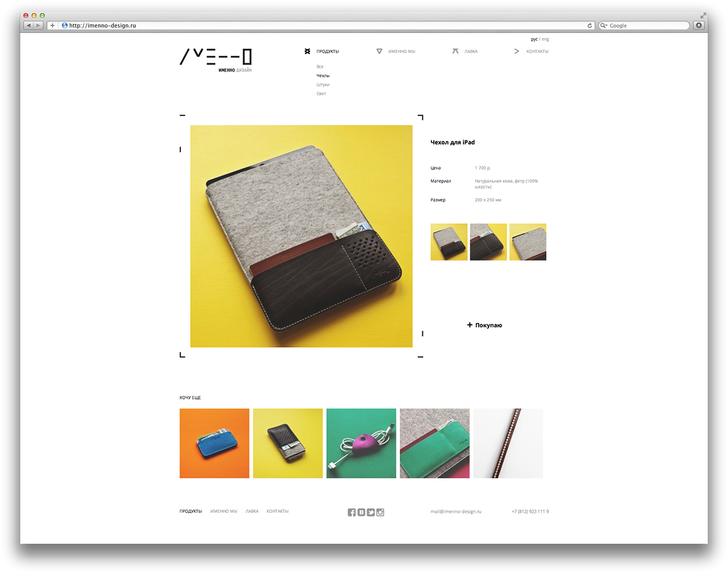Image resolution: width=728 pixels, height=573 pixels.
Task: Click the mail@imenno-design.ru email link
Action: pyautogui.click(x=456, y=512)
